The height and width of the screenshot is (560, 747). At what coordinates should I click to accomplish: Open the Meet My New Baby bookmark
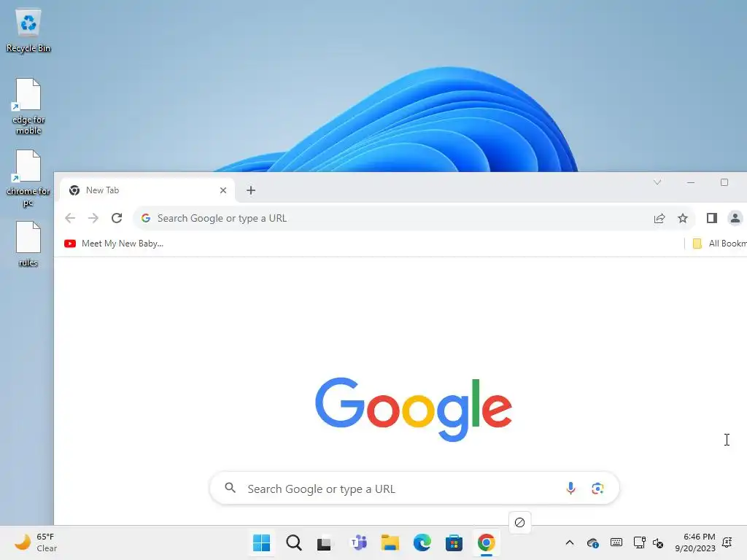click(x=114, y=244)
